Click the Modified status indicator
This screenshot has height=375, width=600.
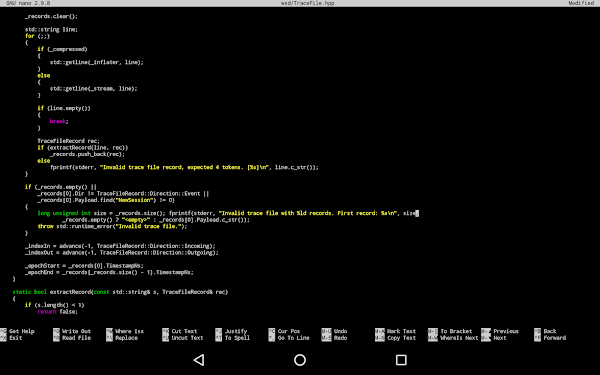(581, 3)
